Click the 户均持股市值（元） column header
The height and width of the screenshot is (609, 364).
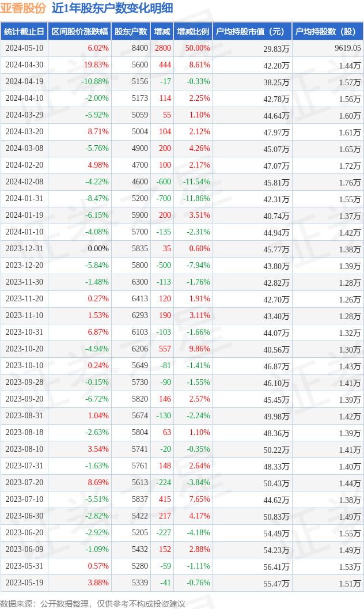[252, 32]
